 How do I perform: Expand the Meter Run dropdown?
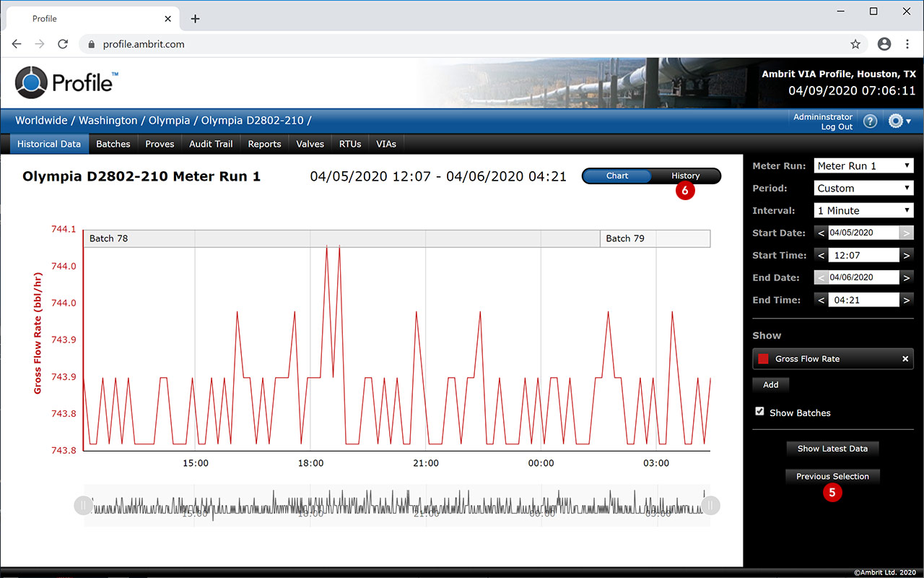pyautogui.click(x=863, y=166)
